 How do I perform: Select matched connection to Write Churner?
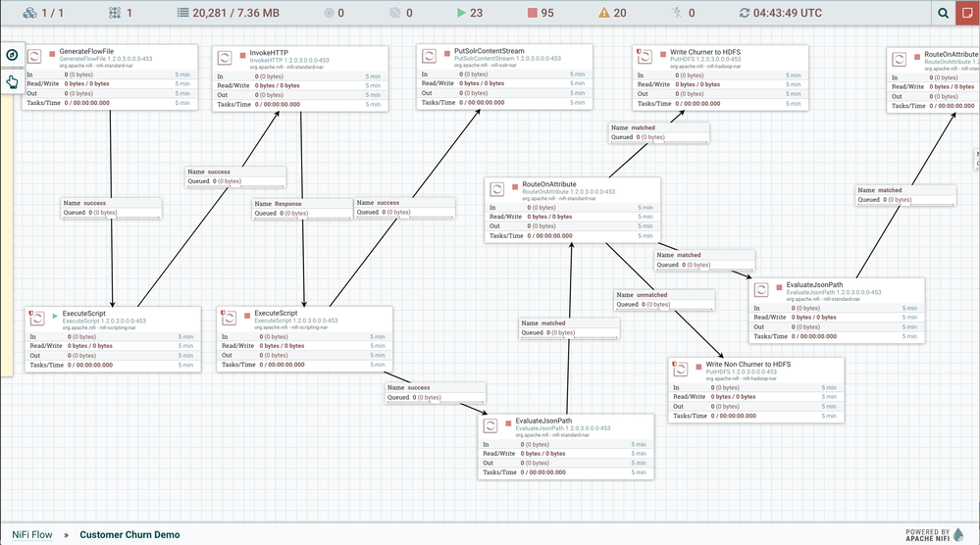click(659, 132)
